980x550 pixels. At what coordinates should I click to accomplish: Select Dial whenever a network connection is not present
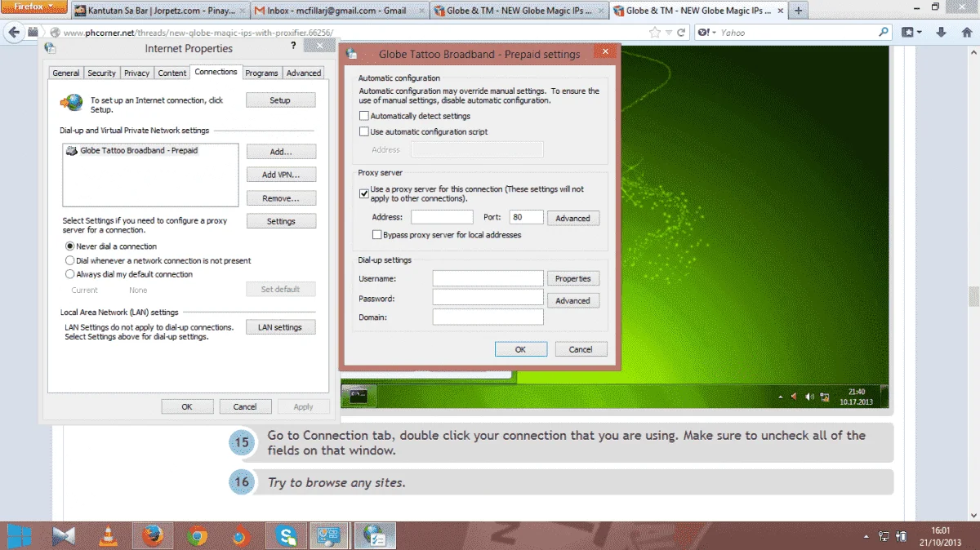[69, 260]
